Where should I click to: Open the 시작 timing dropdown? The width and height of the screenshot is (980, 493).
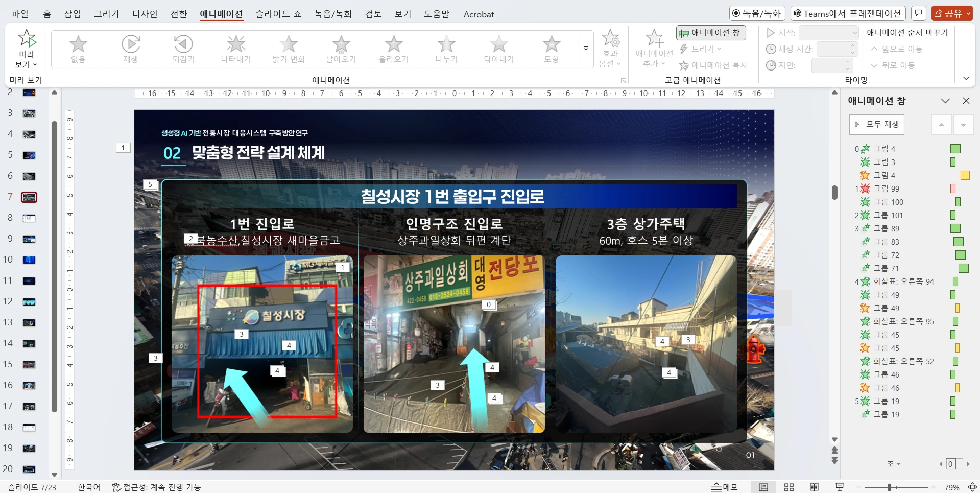point(829,33)
